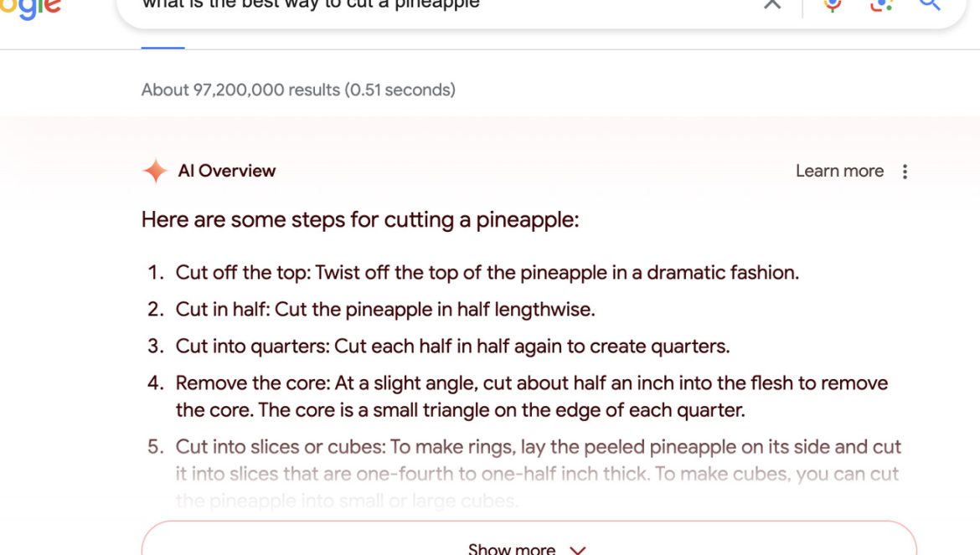Click the 'Here are some steps' heading

coord(360,220)
